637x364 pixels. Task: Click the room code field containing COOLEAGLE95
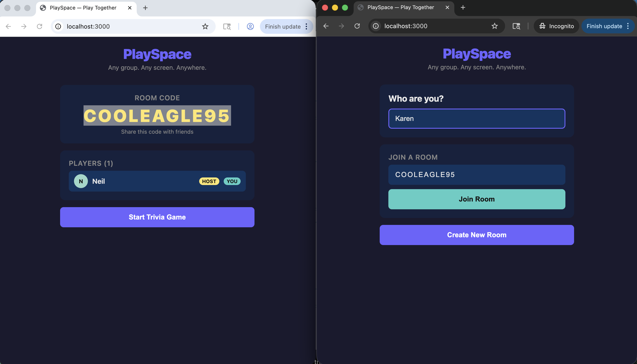[476, 174]
